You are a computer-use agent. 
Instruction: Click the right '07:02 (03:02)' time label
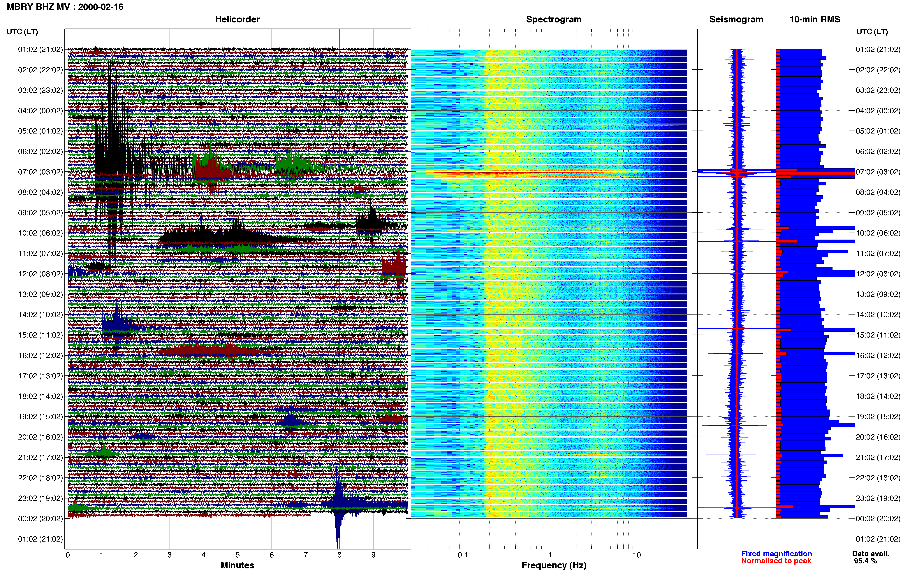coord(878,172)
